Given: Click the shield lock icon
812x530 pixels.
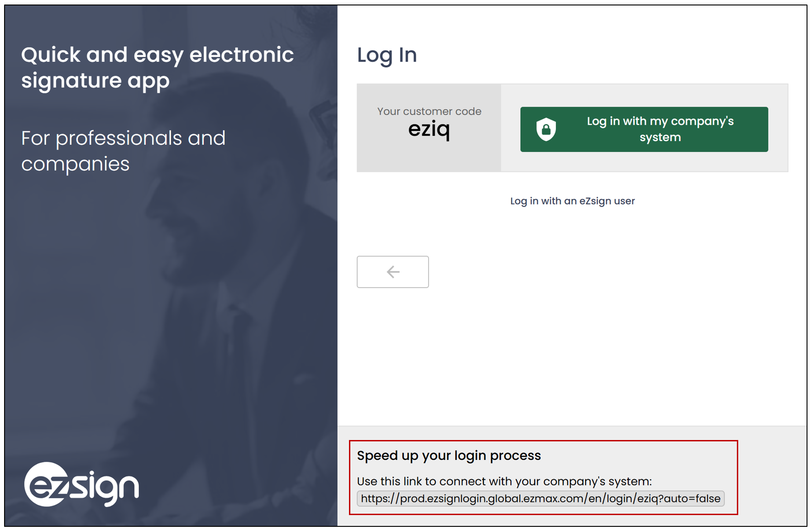Looking at the screenshot, I should coord(546,129).
